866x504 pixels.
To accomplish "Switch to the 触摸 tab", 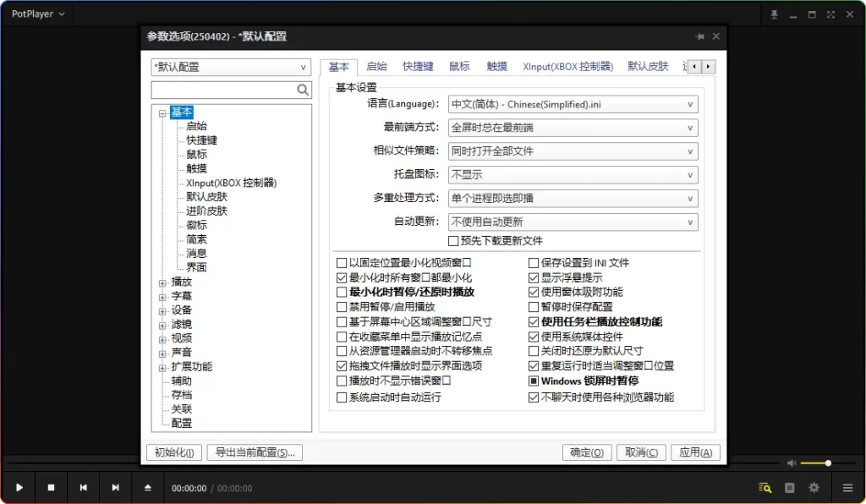I will point(497,66).
